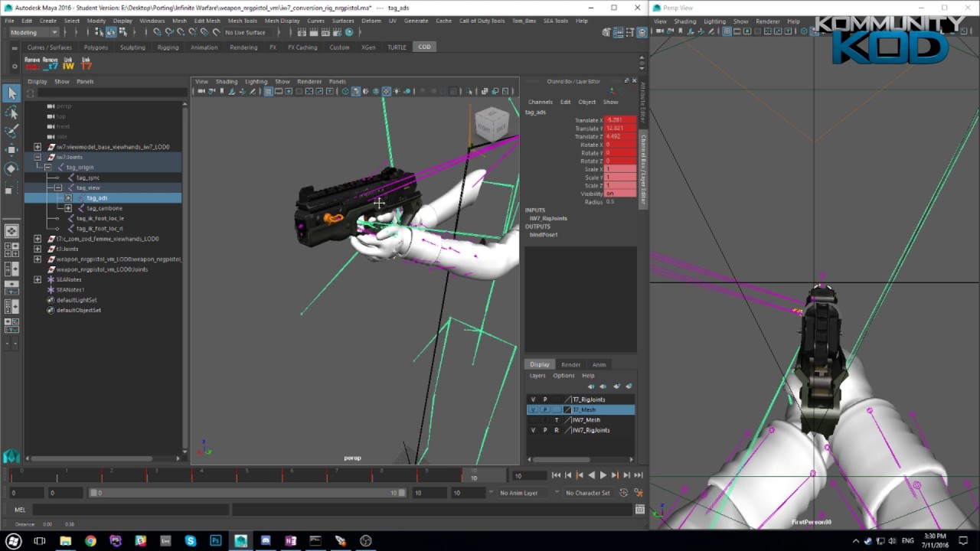Screen dimensions: 980x551
Task: Expand t7:c_zom_zod_femme_viewhands_LOD0 node
Action: (38, 239)
